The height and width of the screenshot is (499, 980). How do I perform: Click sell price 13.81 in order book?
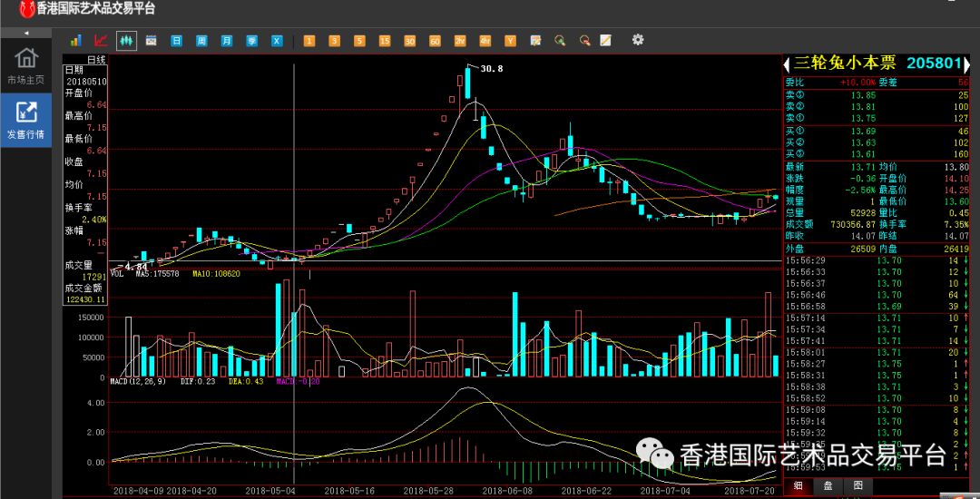point(863,107)
